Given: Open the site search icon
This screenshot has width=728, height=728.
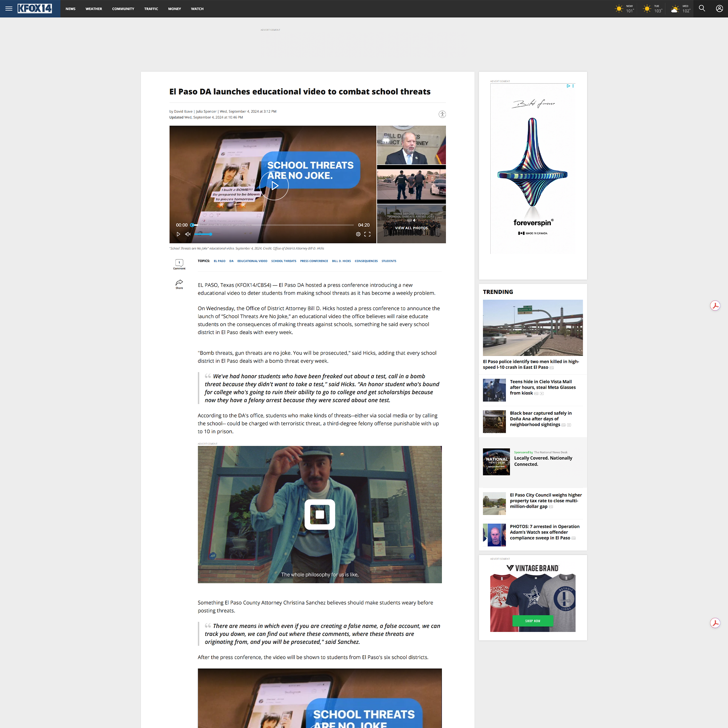Looking at the screenshot, I should click(x=702, y=8).
